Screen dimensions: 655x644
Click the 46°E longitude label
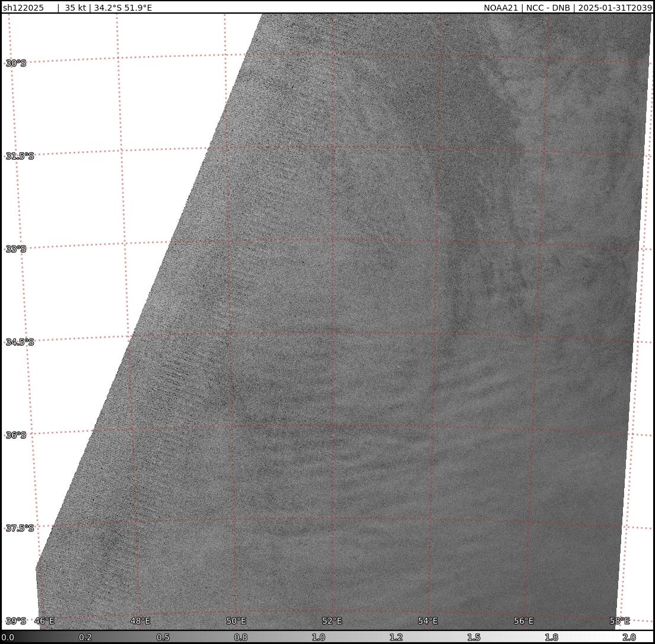(x=44, y=621)
